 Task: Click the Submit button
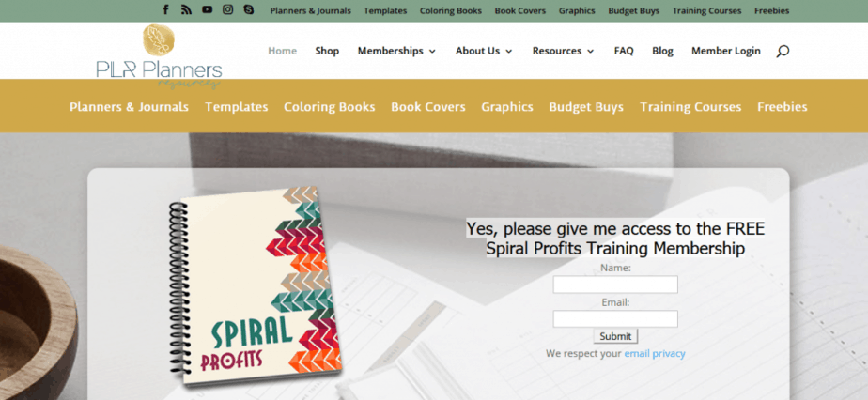click(615, 336)
